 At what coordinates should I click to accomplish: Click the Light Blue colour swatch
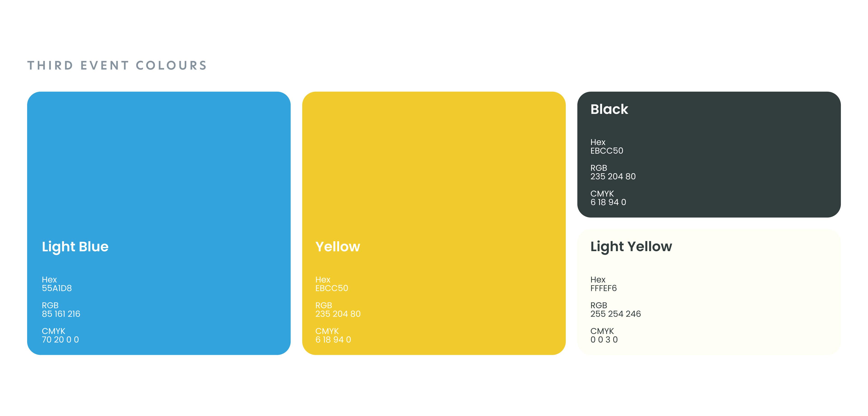click(158, 161)
